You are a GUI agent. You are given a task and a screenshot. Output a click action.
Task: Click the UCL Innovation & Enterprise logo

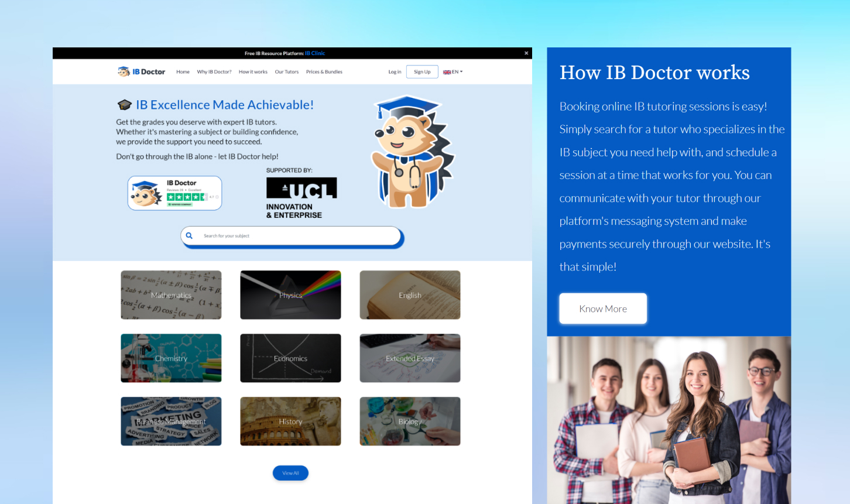[301, 197]
